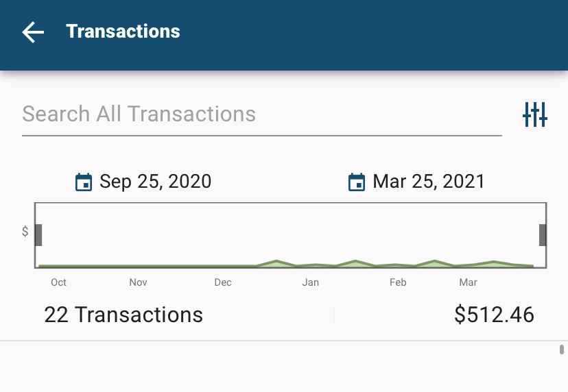Click the green spending peak near January
Screen dimensions: 568x392
pos(276,263)
